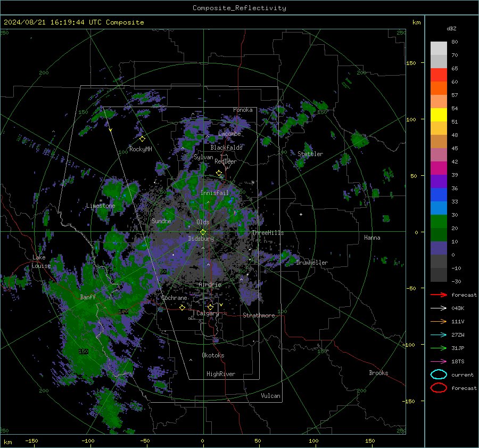
Task: Click the dBZ legend heading
Action: pos(451,28)
